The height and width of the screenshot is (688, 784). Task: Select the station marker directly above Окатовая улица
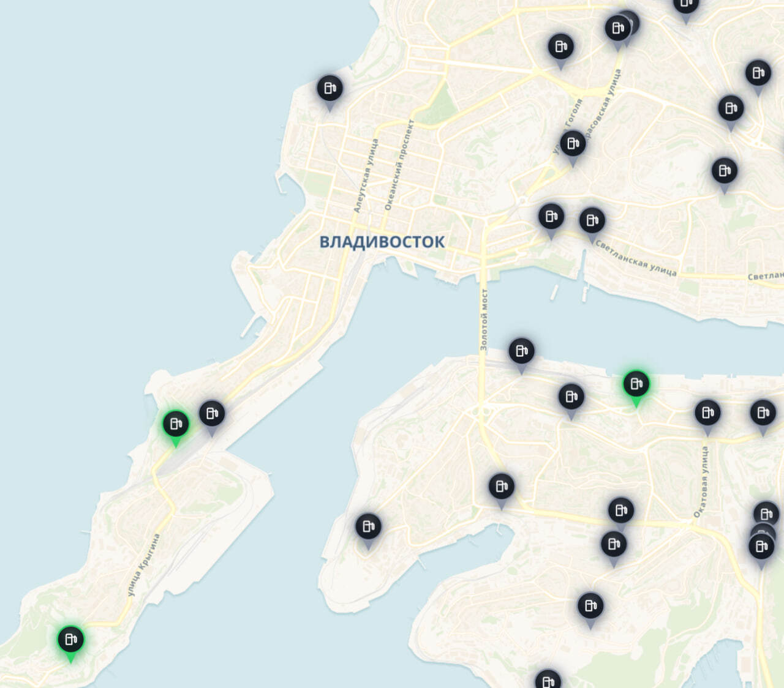(x=707, y=413)
